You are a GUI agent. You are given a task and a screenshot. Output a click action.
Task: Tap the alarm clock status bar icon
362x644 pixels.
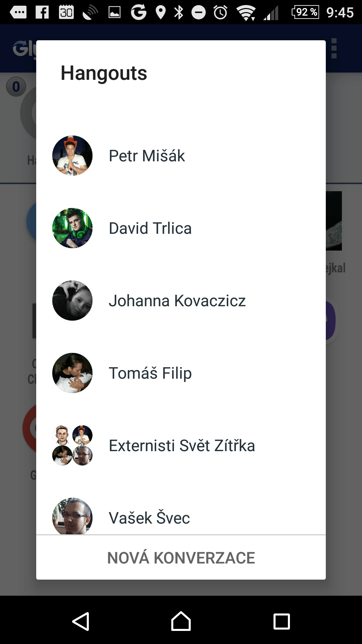click(x=221, y=12)
